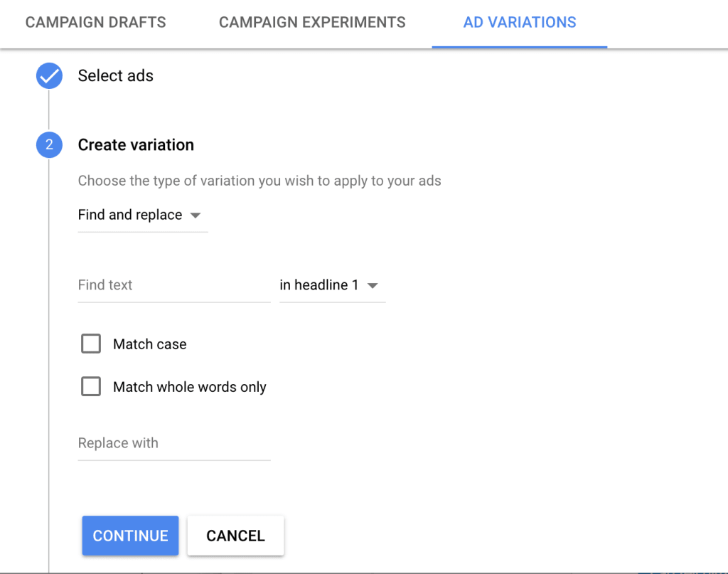Switch to the Campaign Drafts tab

[x=96, y=22]
